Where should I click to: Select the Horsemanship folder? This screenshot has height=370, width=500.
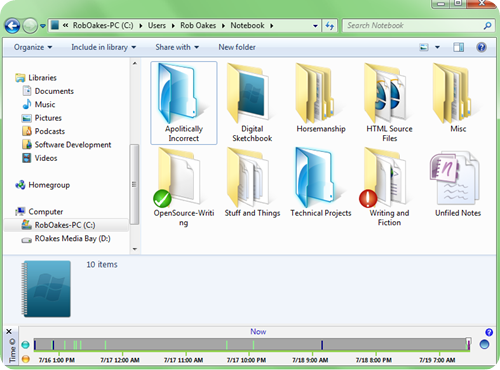tap(321, 98)
